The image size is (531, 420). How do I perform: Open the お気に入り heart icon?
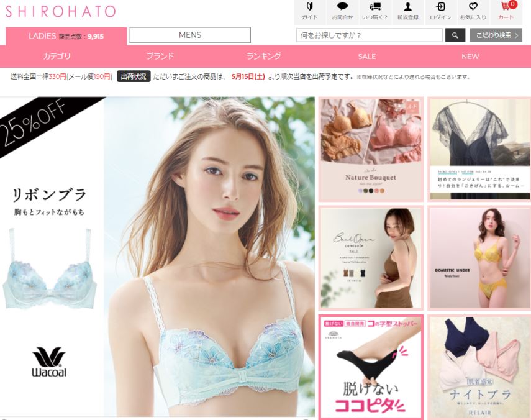pos(473,12)
